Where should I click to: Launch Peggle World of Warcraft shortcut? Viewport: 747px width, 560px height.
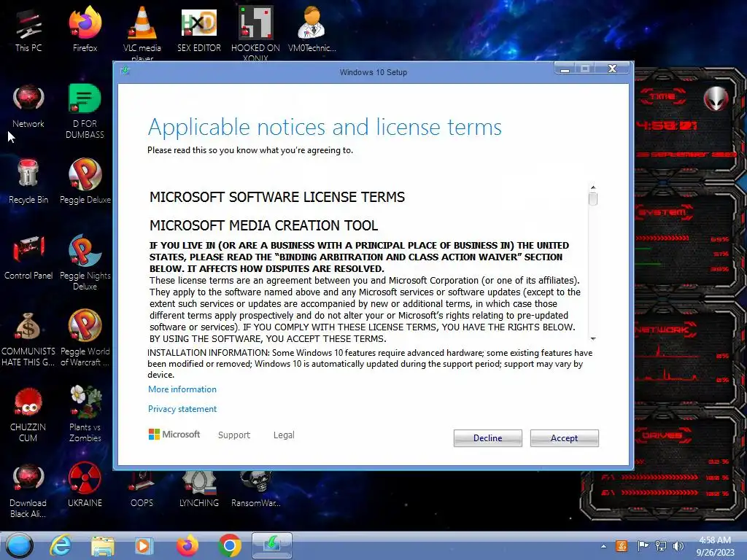(85, 339)
